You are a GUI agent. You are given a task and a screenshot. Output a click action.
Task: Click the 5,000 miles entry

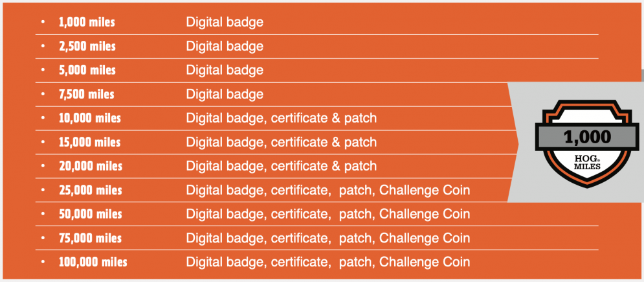click(87, 70)
